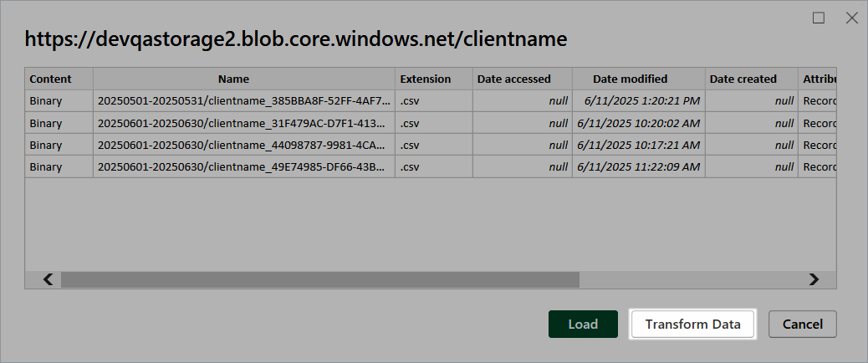
Task: Select the Date modified column header
Action: pos(639,79)
